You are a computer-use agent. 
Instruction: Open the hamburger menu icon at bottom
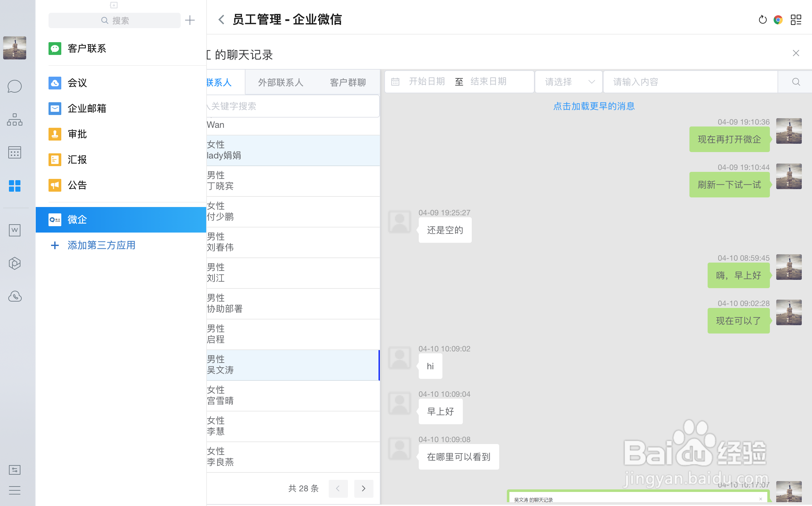pyautogui.click(x=14, y=490)
